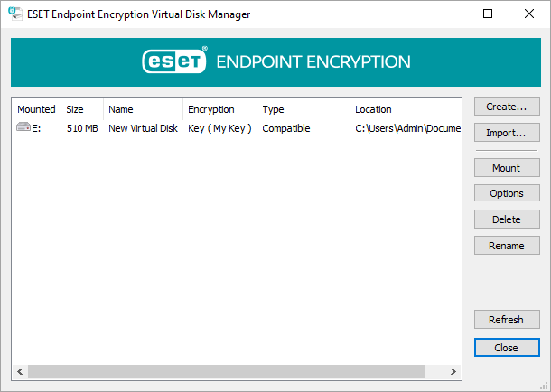This screenshot has height=392, width=551.
Task: Click the E: virtual disk drive icon
Action: tap(23, 127)
